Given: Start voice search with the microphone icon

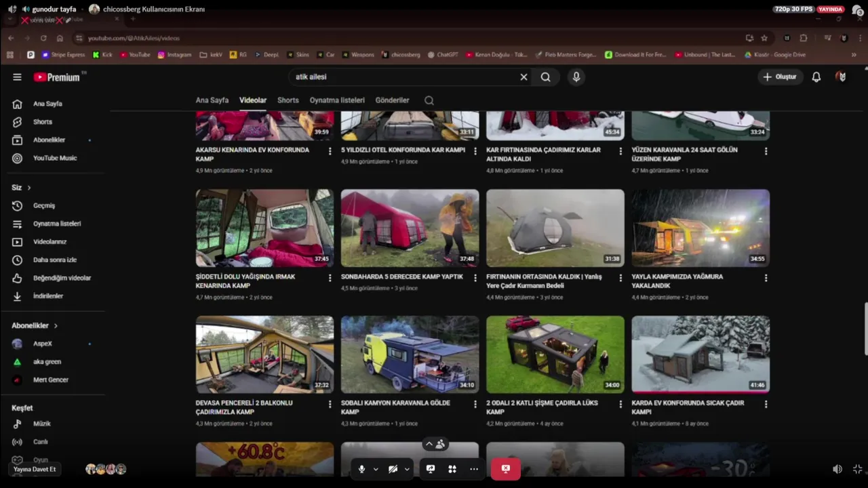Looking at the screenshot, I should (x=576, y=77).
